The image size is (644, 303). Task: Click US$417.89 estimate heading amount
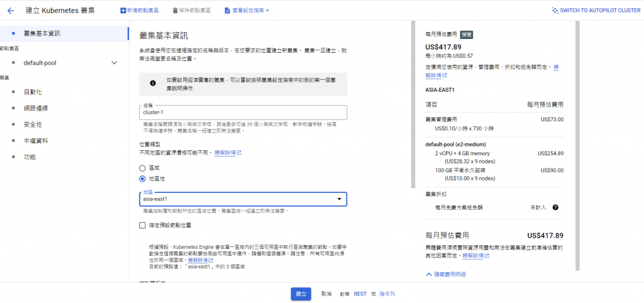(x=443, y=47)
